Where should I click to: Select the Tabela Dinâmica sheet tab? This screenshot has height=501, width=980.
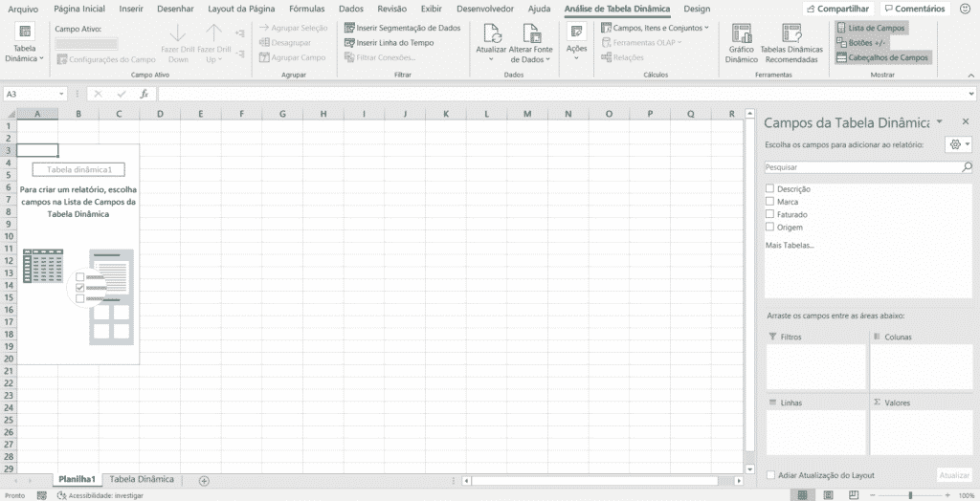[x=142, y=479]
